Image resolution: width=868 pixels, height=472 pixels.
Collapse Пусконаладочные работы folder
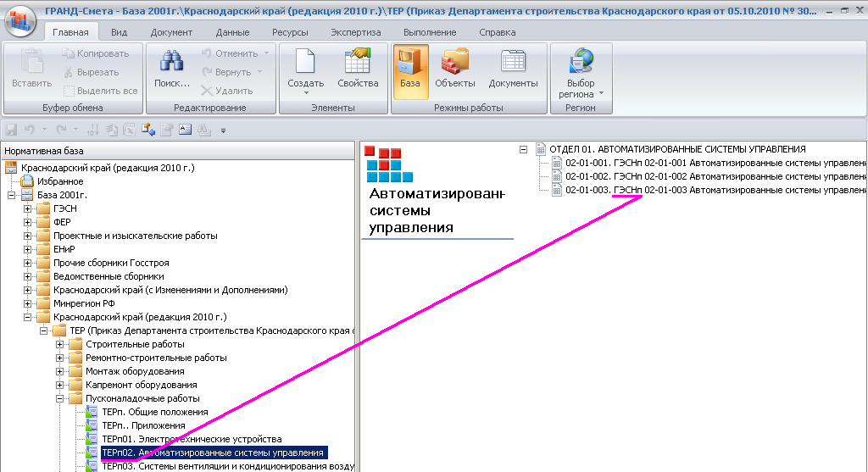(59, 398)
